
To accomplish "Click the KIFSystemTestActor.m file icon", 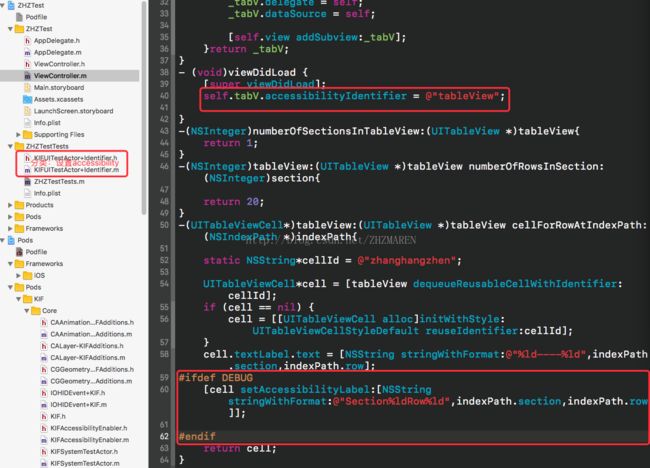I will coord(44,463).
